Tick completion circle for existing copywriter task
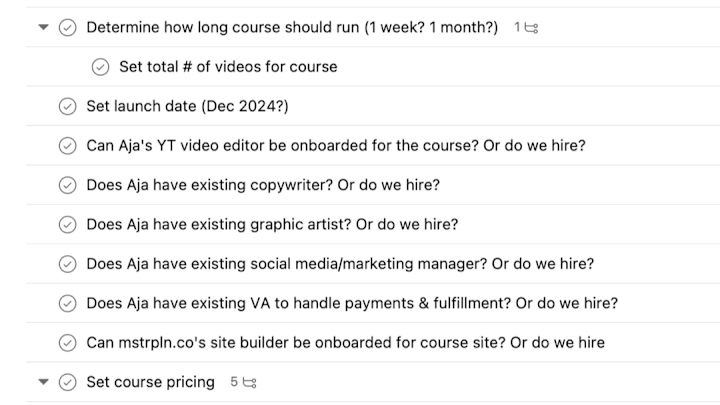720x405 pixels. click(x=68, y=186)
